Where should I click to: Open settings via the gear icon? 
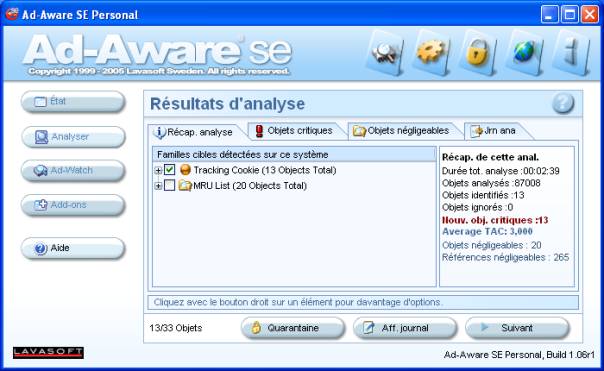click(431, 53)
